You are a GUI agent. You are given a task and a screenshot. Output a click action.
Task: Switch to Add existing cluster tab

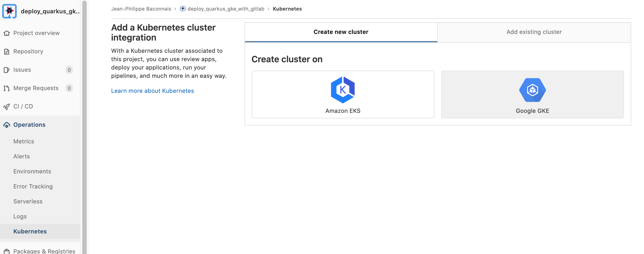(534, 32)
